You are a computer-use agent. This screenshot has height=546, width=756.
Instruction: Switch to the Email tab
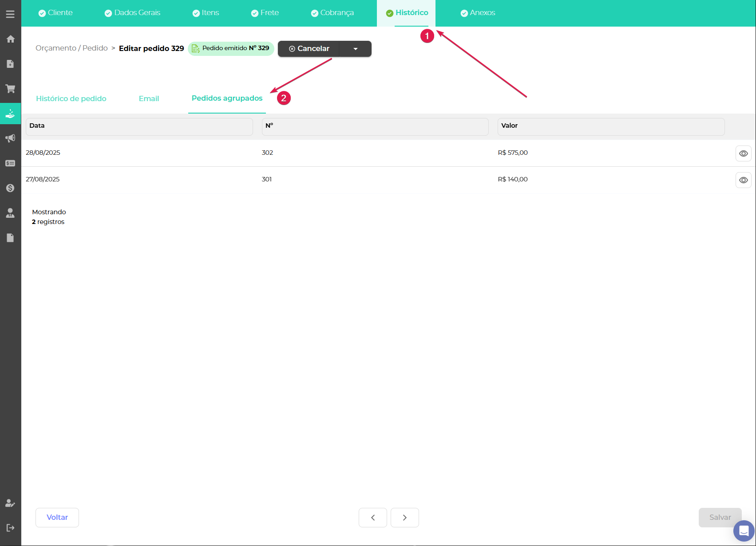click(149, 98)
